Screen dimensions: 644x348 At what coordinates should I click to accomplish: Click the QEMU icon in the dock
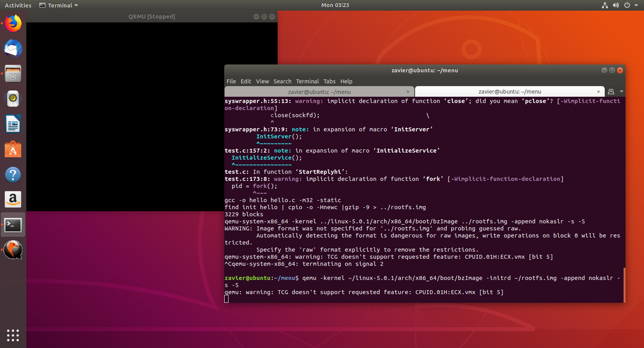[13, 250]
